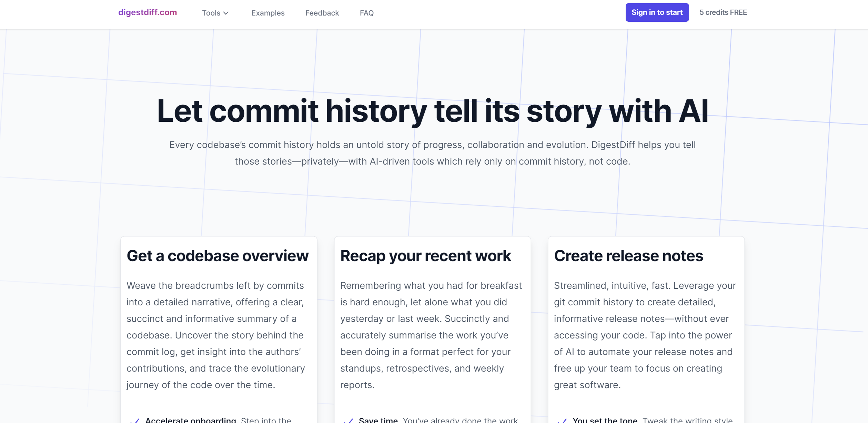Screen dimensions: 868x423
Task: Click the 'Let commit history tell its story' headline
Action: [432, 111]
